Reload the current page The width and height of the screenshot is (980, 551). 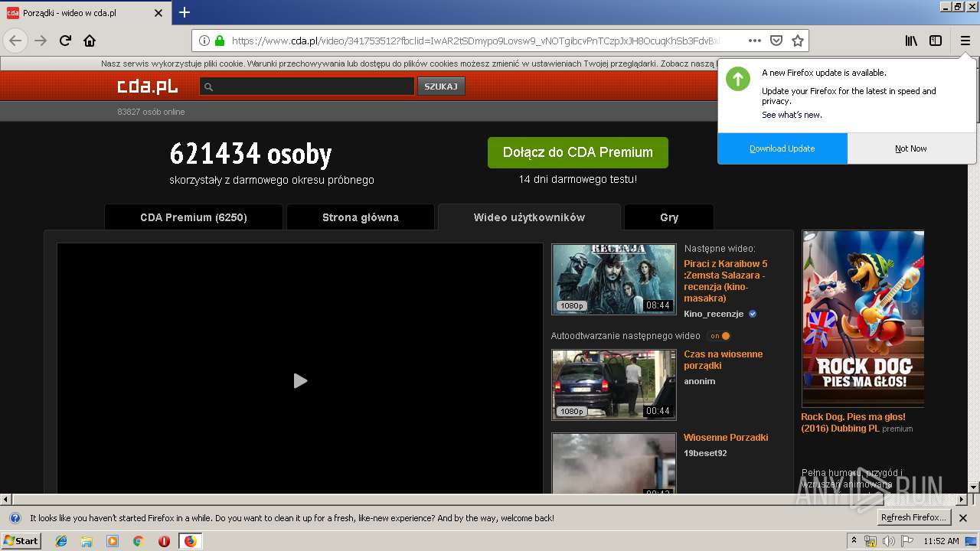(x=65, y=41)
